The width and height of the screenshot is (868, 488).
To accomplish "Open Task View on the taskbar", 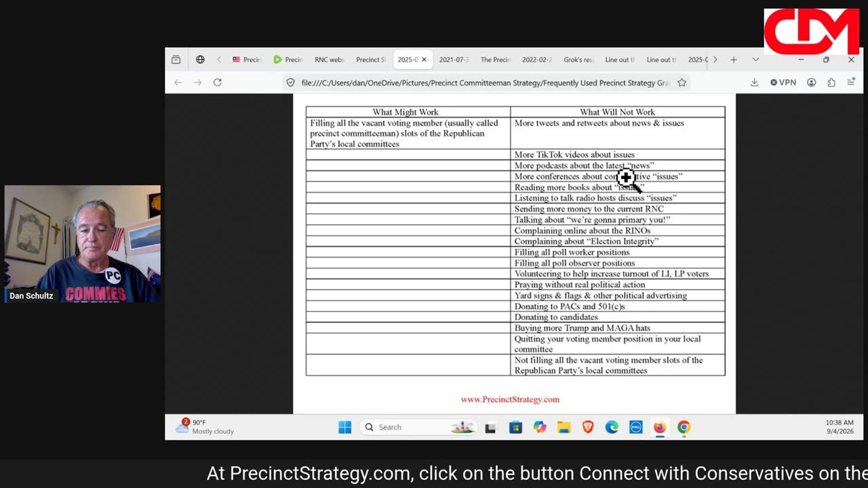I will pyautogui.click(x=491, y=427).
